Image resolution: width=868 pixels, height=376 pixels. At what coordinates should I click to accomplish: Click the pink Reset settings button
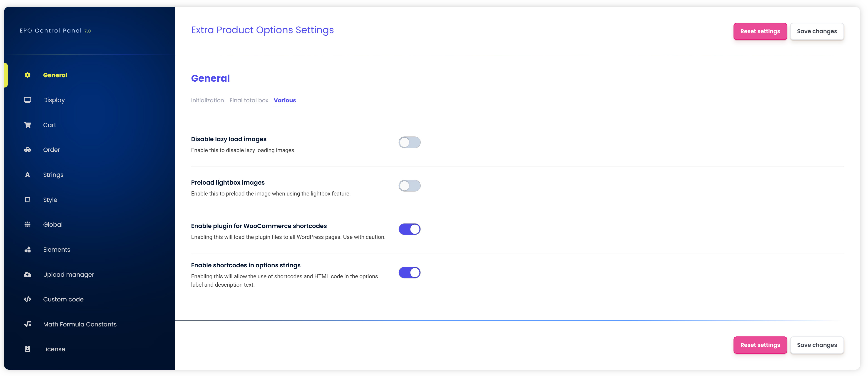760,31
